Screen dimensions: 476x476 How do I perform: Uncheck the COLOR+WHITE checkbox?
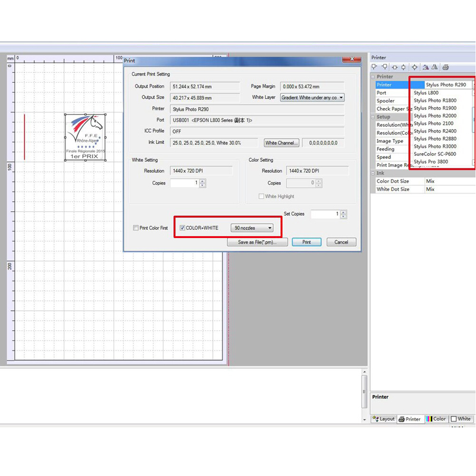click(x=182, y=228)
